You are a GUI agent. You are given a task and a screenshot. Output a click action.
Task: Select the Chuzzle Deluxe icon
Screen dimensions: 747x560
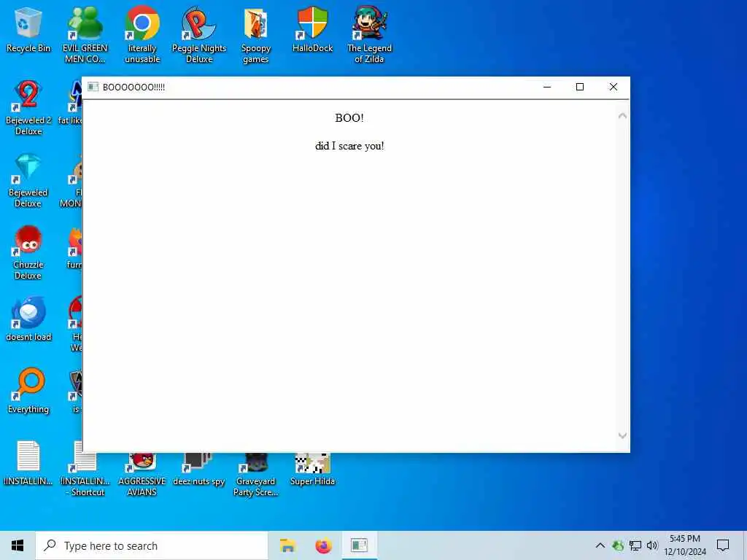click(28, 252)
